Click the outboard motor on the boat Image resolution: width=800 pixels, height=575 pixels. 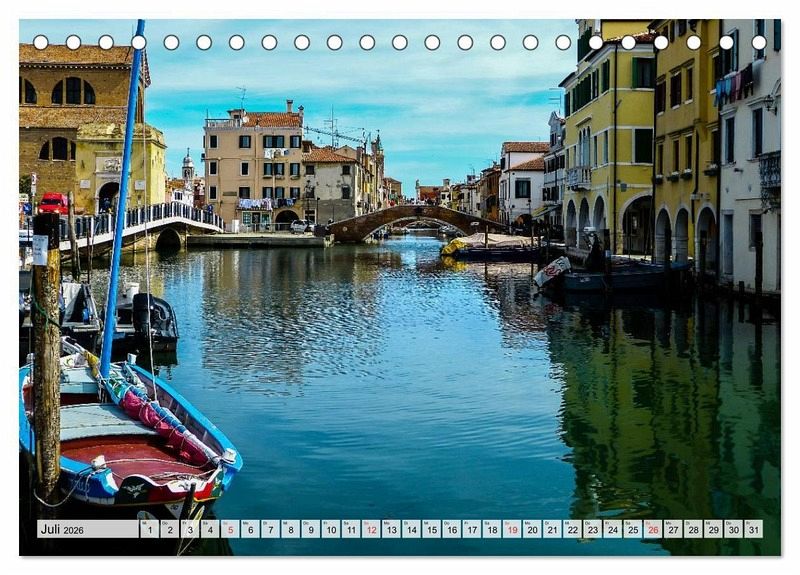pos(156,318)
